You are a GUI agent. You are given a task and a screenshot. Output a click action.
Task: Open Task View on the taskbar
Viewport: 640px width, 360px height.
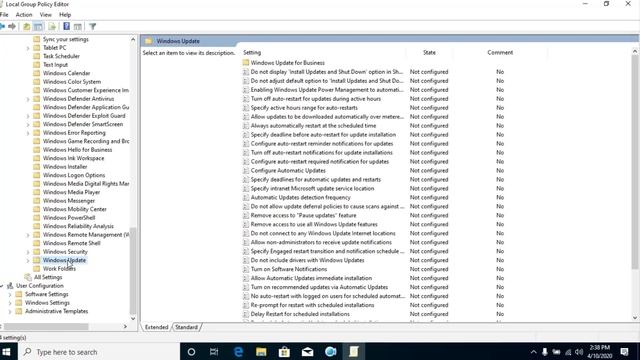tap(214, 351)
